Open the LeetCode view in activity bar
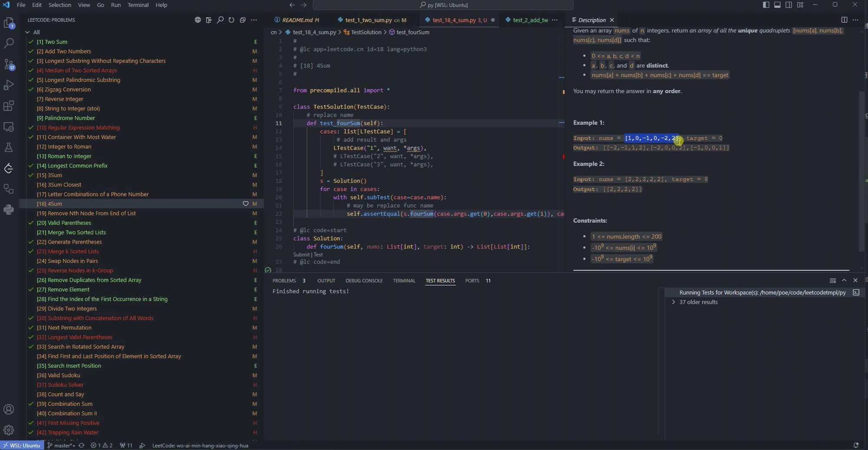 click(9, 168)
